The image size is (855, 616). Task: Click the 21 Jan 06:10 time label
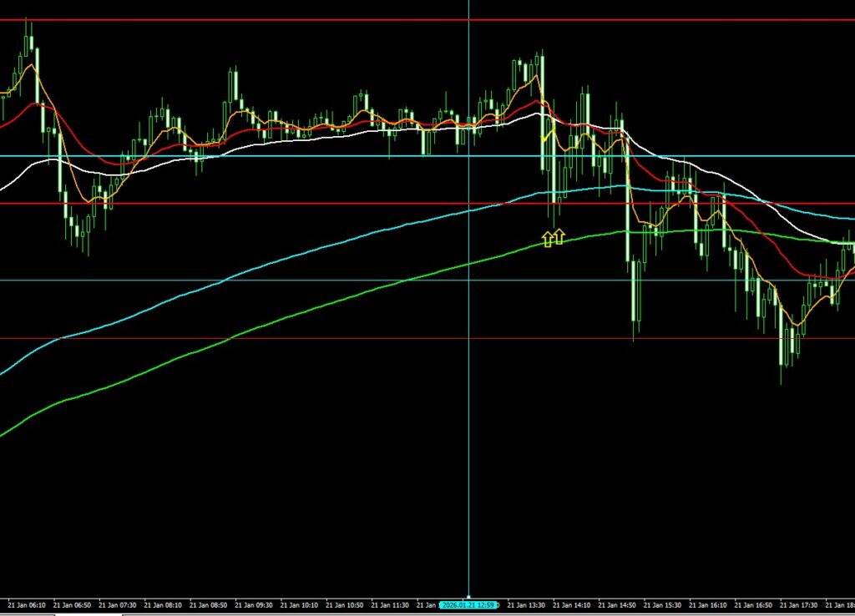coord(25,604)
